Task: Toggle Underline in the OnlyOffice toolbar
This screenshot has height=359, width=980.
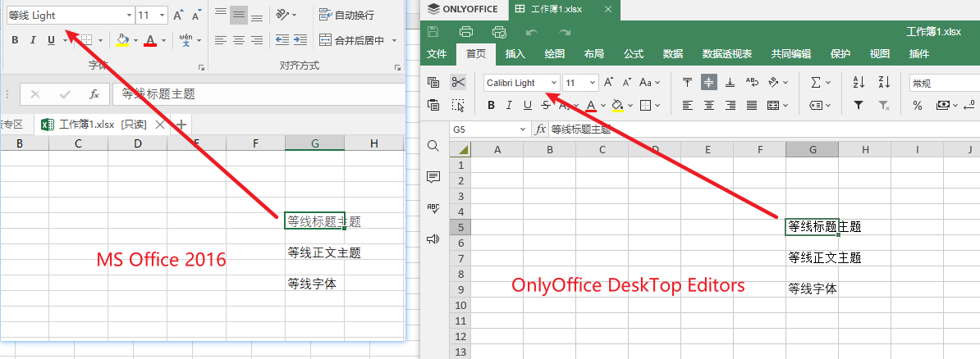Action: (528, 106)
